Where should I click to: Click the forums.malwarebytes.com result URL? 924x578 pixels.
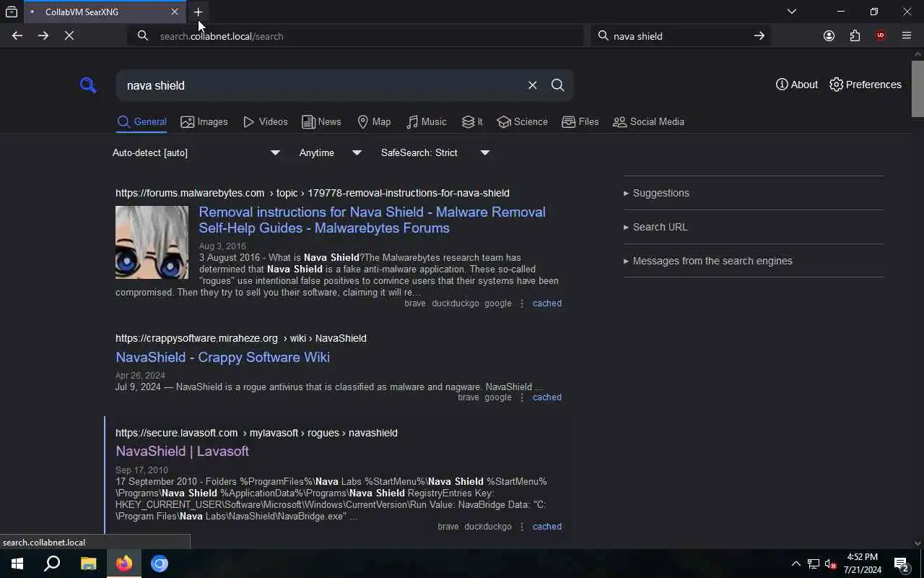[313, 193]
